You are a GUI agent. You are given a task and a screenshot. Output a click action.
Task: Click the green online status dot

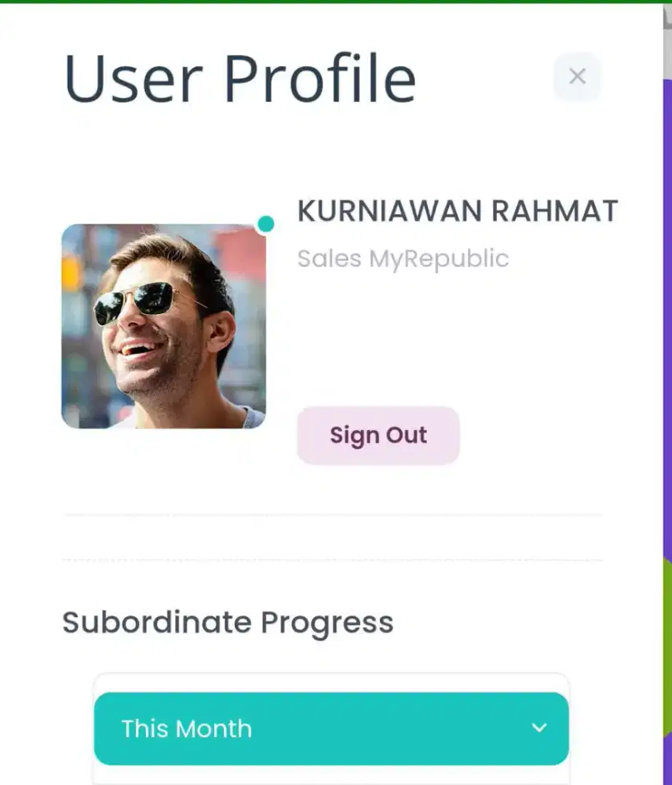[266, 225]
